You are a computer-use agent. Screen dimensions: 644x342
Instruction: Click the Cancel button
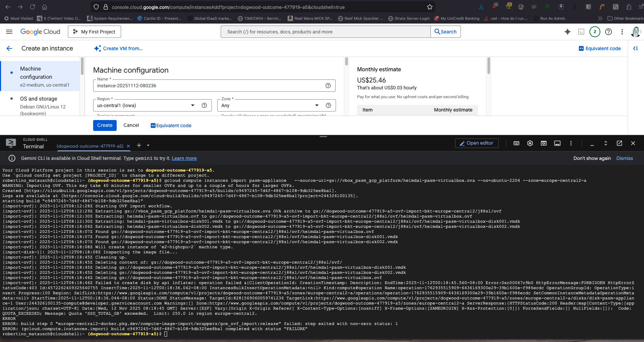(x=131, y=125)
